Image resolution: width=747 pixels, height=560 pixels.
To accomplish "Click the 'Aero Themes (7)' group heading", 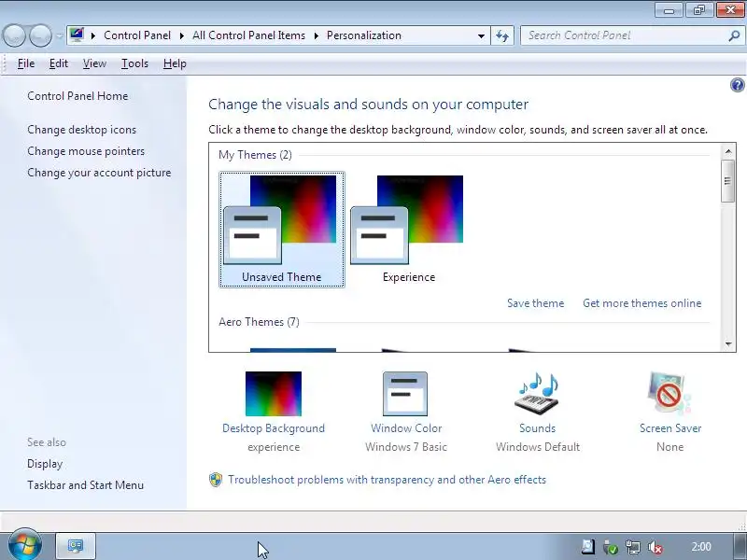I will point(259,322).
